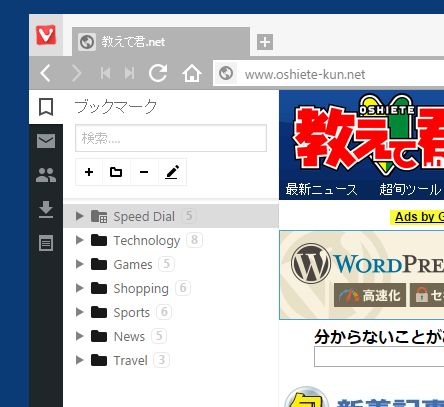Select the Travel bookmark folder
This screenshot has width=444, height=407.
click(x=171, y=360)
